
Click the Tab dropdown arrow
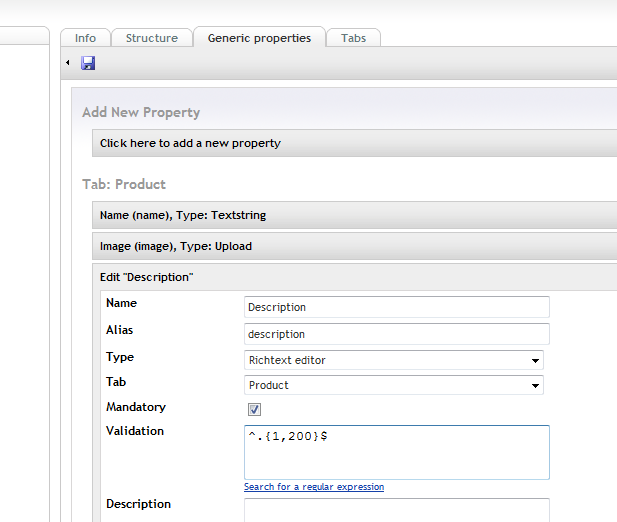pos(535,386)
